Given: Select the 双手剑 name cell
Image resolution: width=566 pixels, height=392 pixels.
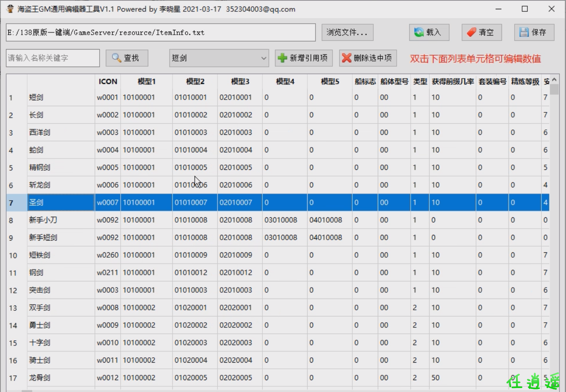Looking at the screenshot, I should pyautogui.click(x=61, y=308).
